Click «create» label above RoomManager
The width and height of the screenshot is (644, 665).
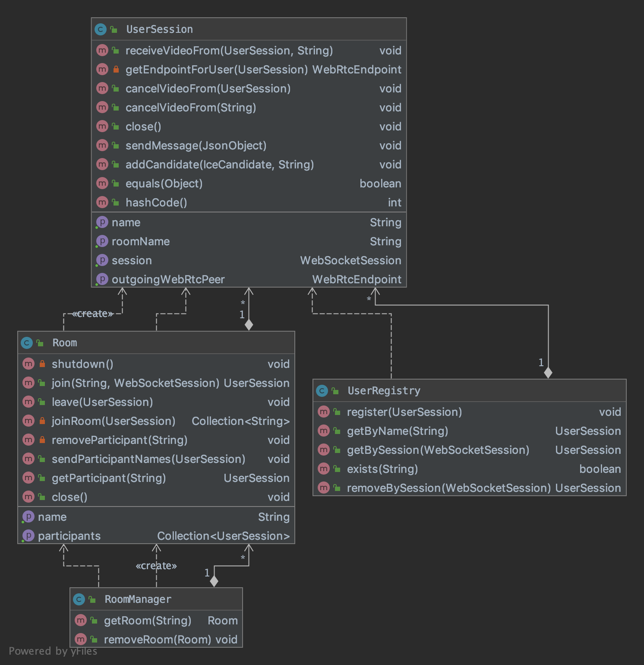coord(156,566)
